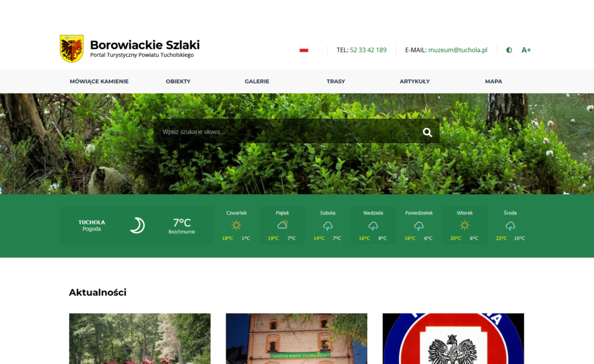Image resolution: width=594 pixels, height=364 pixels.
Task: Click the Borowiackie Szlaki site title
Action: 144,45
